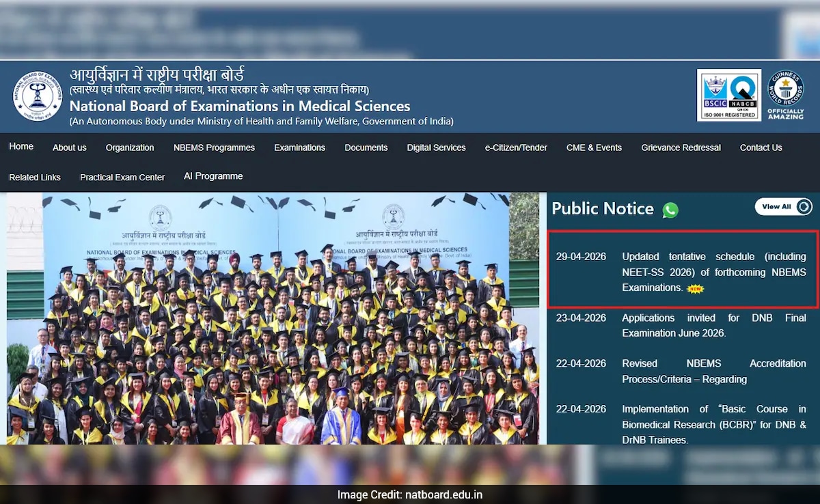
Task: Open the Documents menu
Action: 366,148
